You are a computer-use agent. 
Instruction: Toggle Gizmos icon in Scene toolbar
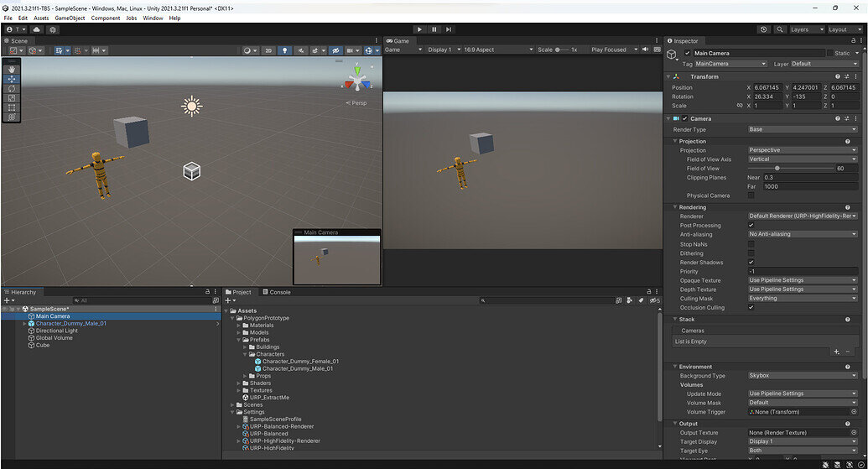pos(369,50)
